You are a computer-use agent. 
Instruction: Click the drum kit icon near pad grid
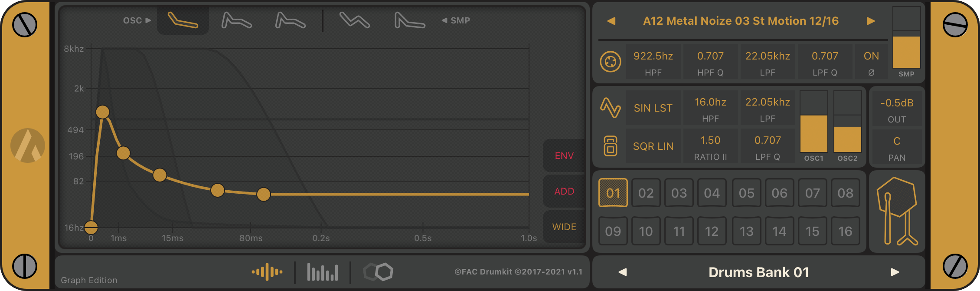click(x=897, y=212)
